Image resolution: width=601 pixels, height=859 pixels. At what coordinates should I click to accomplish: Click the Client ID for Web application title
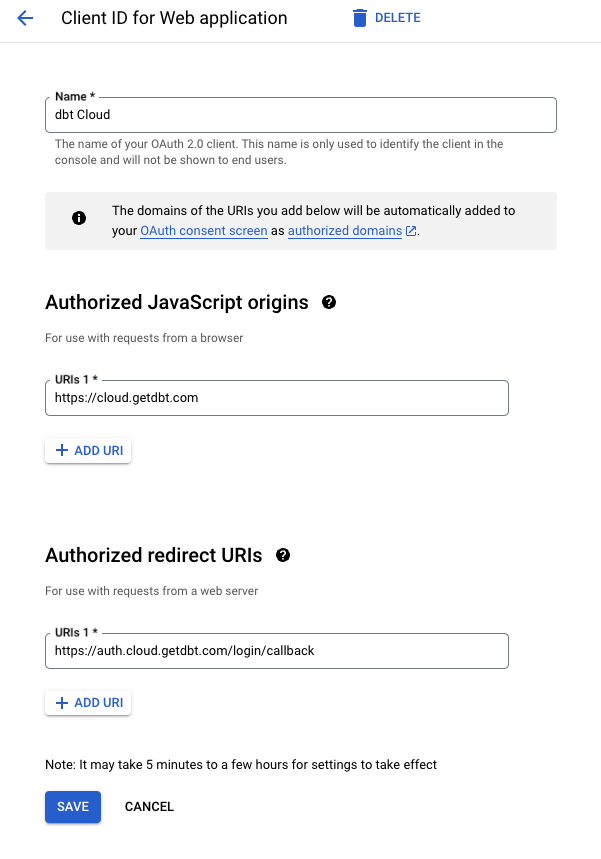pos(174,18)
